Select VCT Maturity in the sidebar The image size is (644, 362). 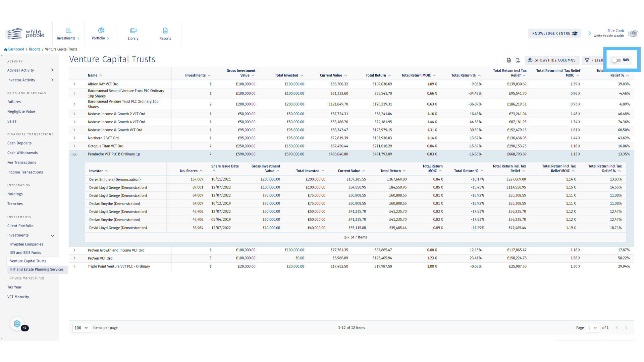click(x=18, y=297)
